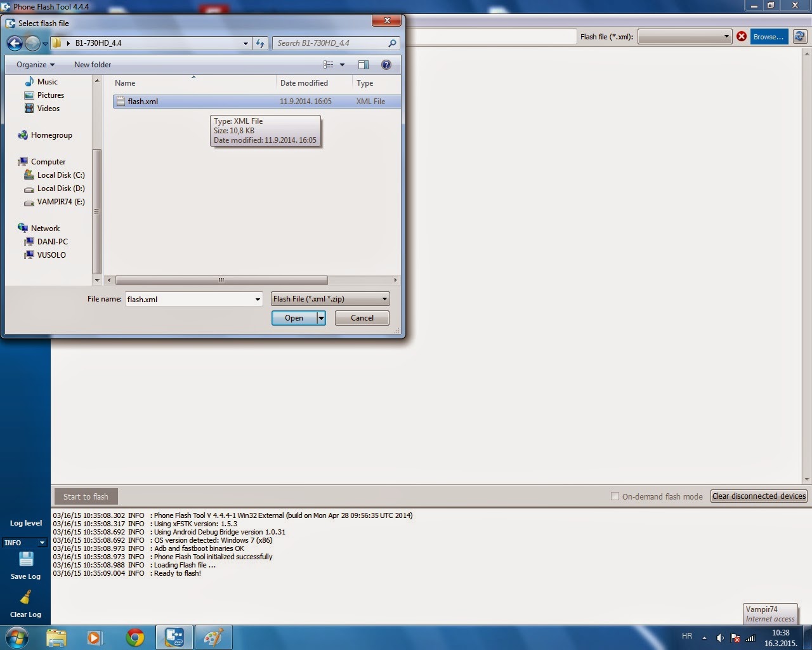This screenshot has height=650, width=812.
Task: Open Windows Explorer from the taskbar
Action: point(56,637)
